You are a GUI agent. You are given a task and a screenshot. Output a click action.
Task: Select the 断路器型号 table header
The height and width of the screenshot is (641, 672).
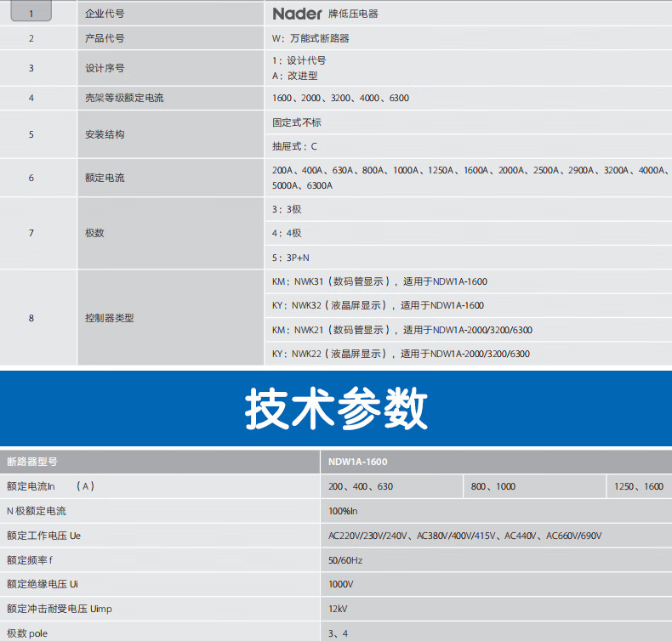32,462
